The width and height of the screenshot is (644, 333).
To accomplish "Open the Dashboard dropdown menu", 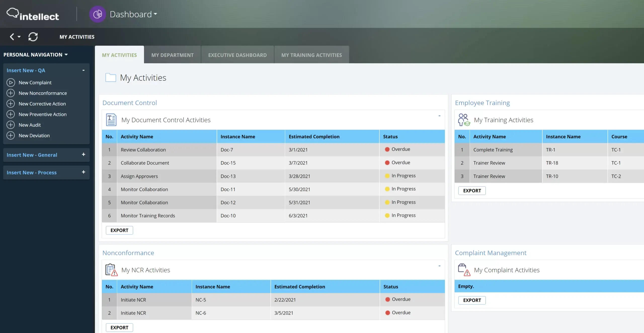I will (155, 14).
